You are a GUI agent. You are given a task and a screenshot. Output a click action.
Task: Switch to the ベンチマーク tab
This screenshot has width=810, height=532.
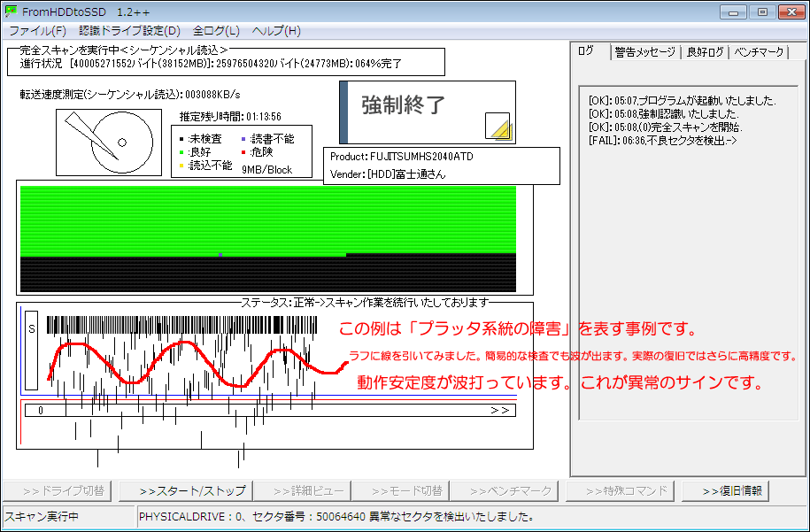click(759, 51)
